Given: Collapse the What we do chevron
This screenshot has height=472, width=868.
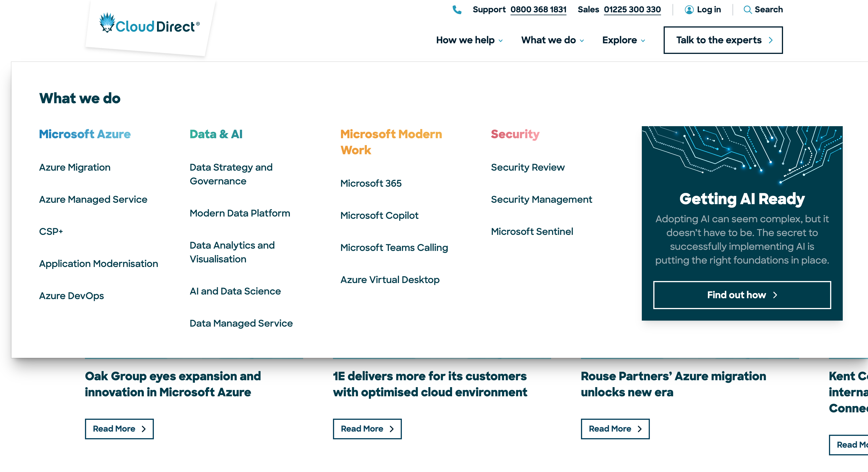Looking at the screenshot, I should [582, 41].
